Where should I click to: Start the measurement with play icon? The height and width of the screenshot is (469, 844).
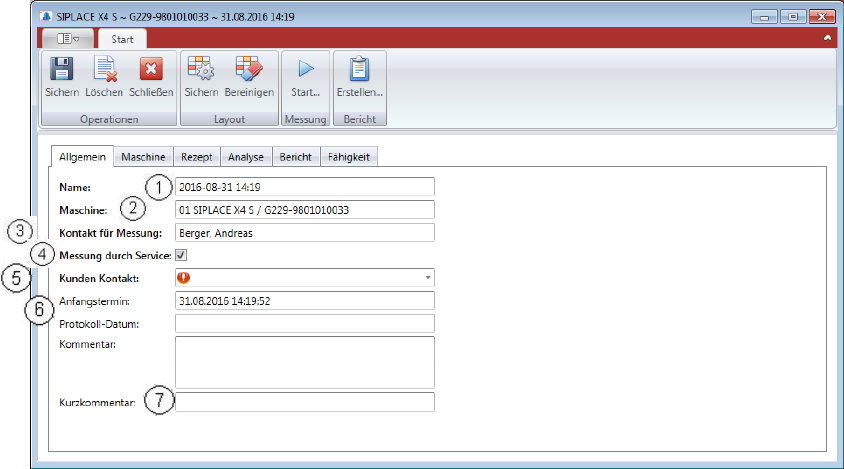[x=306, y=68]
